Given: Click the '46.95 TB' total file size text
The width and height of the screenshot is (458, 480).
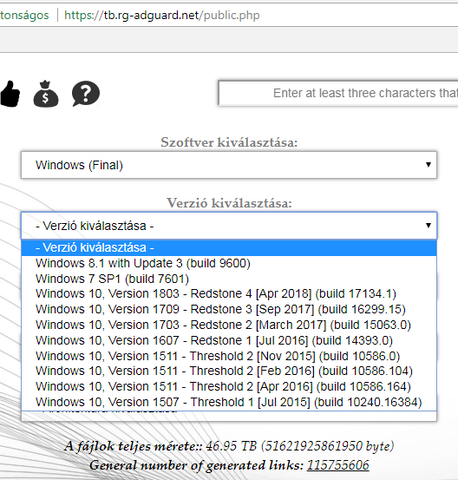Looking at the screenshot, I should [231, 446].
